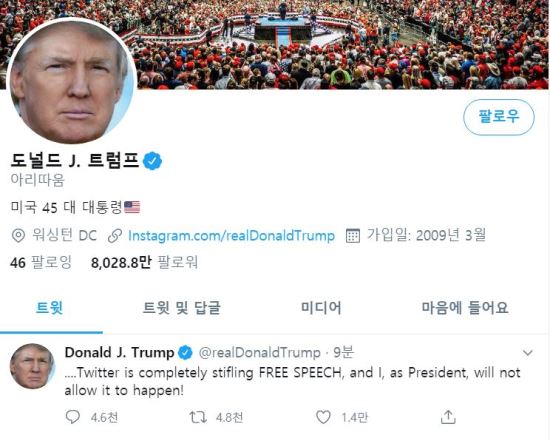
Task: Select the 트윗 tab
Action: tap(49, 308)
